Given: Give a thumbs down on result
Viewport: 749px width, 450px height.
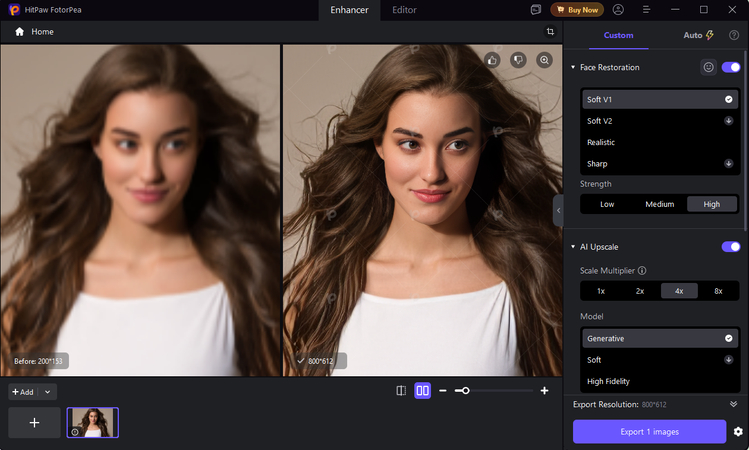Looking at the screenshot, I should coord(518,60).
